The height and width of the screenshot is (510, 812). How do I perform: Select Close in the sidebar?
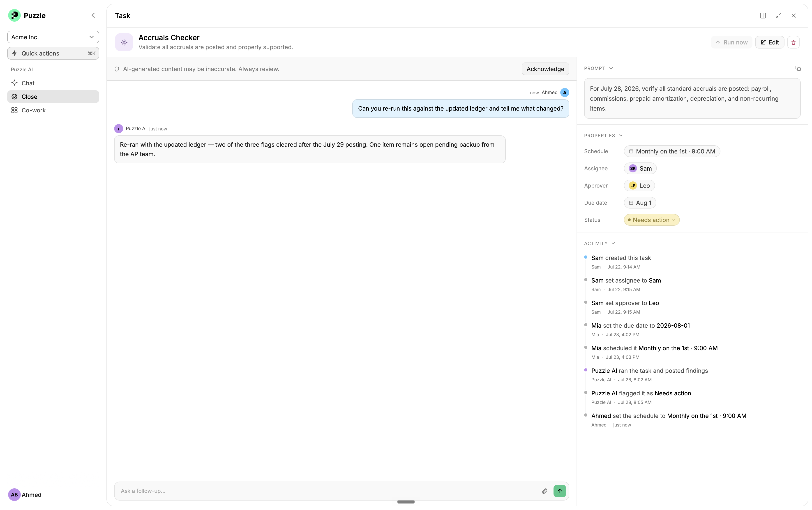point(53,97)
